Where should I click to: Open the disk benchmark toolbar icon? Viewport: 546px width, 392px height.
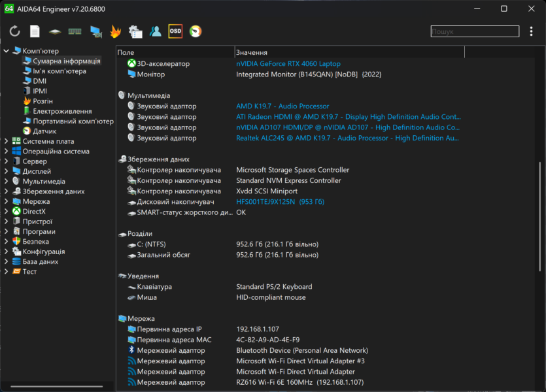(x=55, y=31)
